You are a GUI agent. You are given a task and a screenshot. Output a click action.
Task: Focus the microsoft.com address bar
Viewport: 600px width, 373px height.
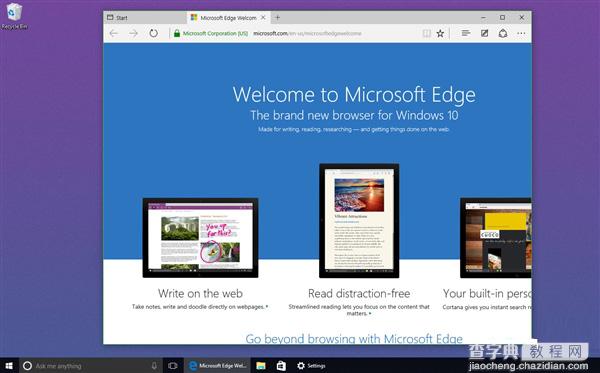307,33
